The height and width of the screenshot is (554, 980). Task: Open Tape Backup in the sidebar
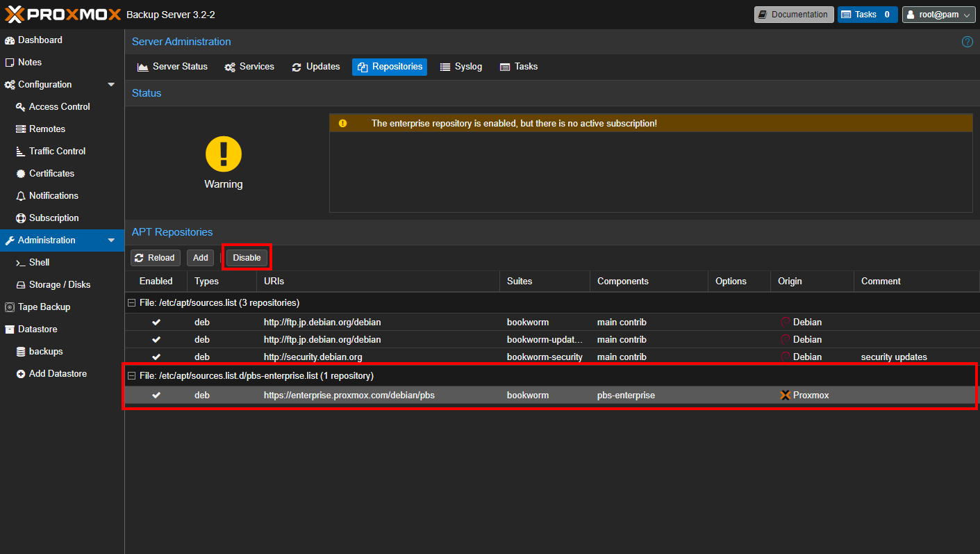pos(44,307)
